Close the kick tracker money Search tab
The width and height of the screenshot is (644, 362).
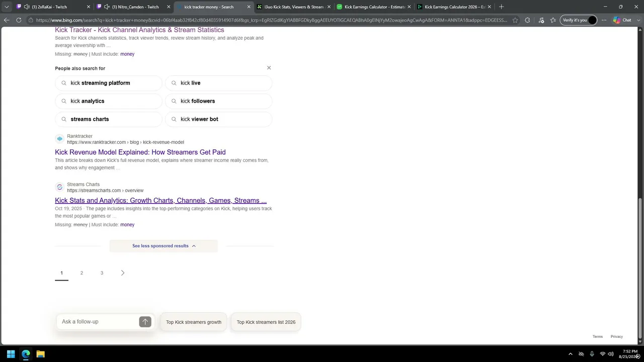(x=249, y=7)
